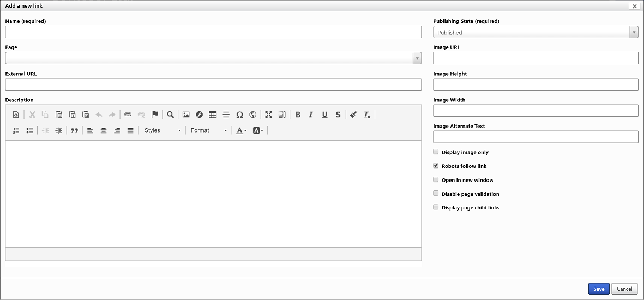Check Open in new window
The image size is (644, 300).
coord(436,179)
